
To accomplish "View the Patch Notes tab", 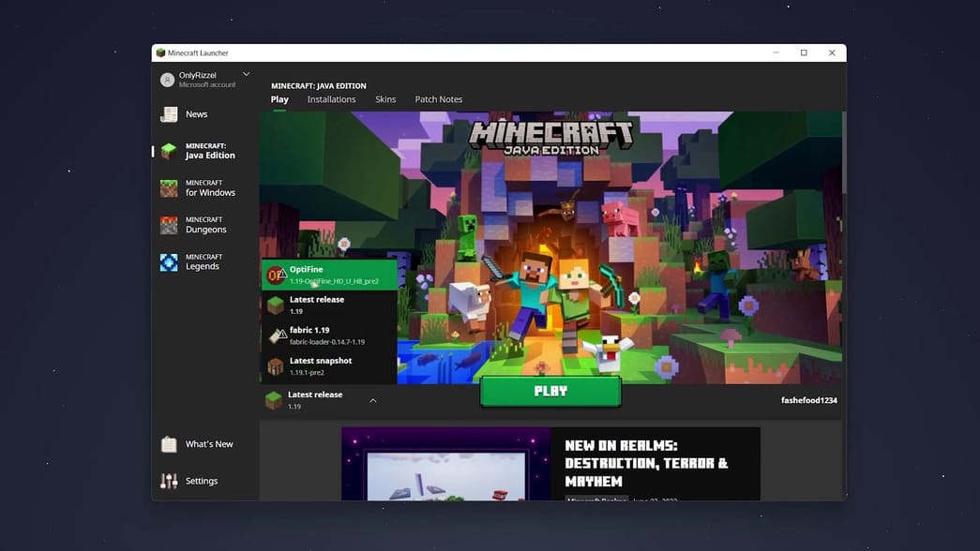I will (x=438, y=98).
